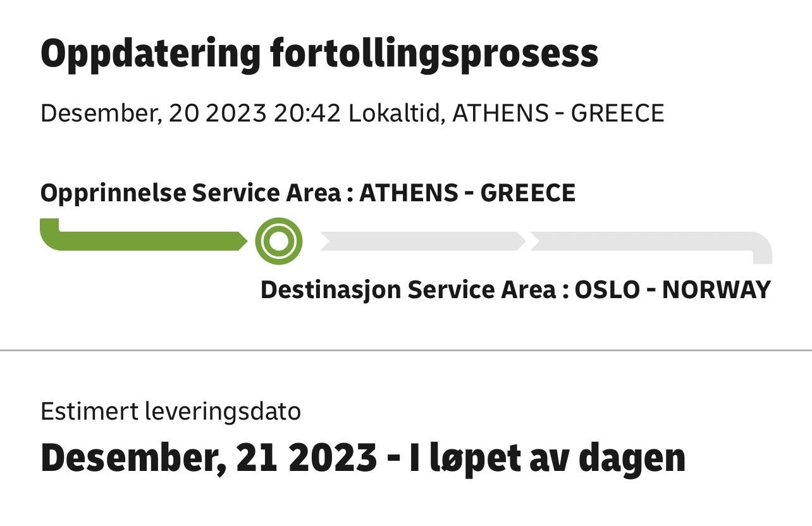Click the "Opprinnelse Service Area" label
Viewport: 812px width, 526px height.
click(190, 192)
